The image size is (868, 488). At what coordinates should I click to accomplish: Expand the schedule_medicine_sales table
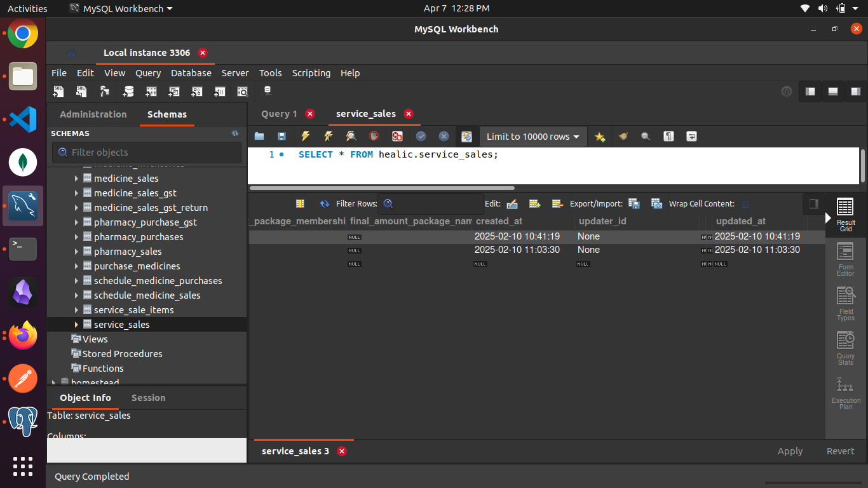click(x=77, y=295)
